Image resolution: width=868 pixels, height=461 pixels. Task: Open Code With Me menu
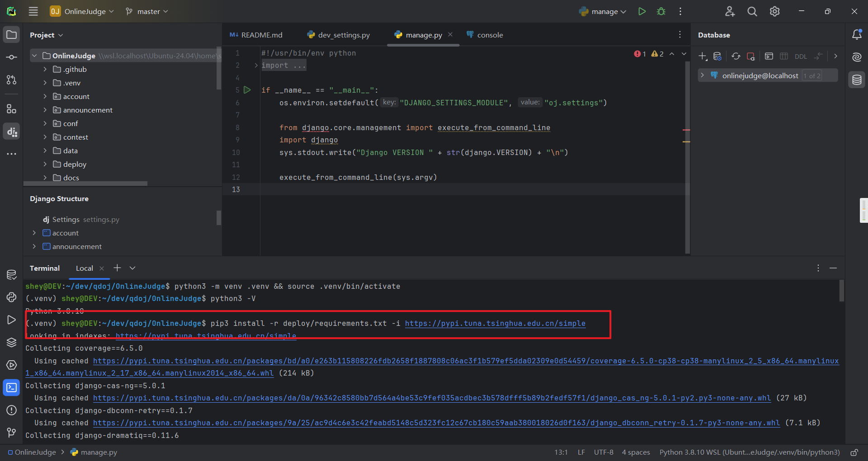point(730,11)
